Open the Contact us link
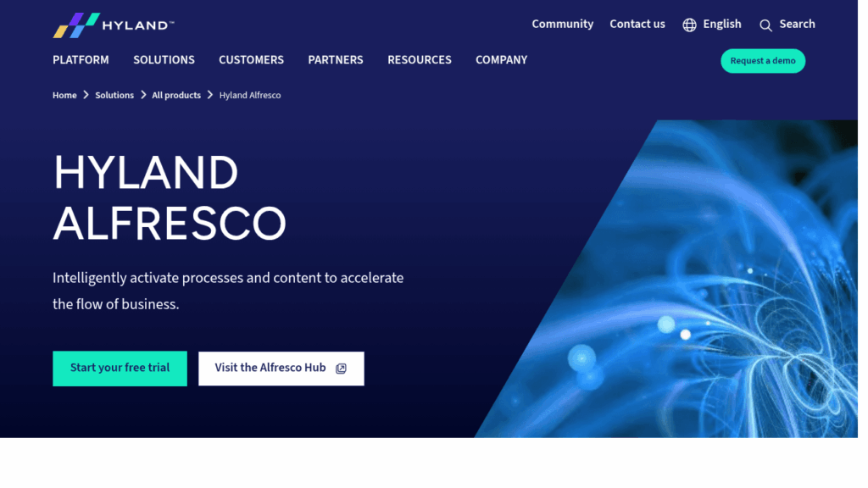Viewport: 868px width, 488px height. pyautogui.click(x=637, y=25)
